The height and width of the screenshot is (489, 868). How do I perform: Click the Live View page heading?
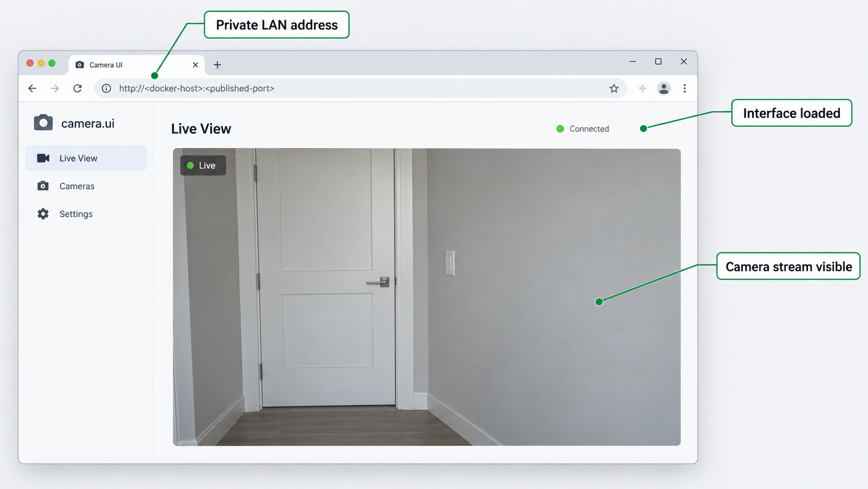click(x=201, y=129)
